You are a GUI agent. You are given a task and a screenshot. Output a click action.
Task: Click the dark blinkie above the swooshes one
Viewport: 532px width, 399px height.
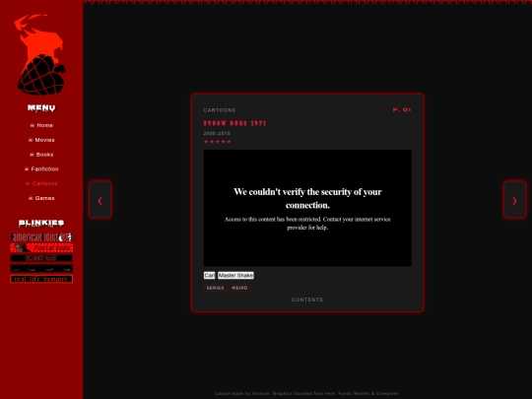[41, 258]
